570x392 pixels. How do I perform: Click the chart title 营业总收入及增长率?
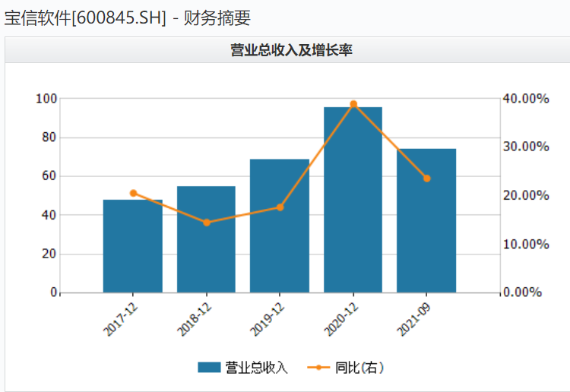tap(292, 50)
